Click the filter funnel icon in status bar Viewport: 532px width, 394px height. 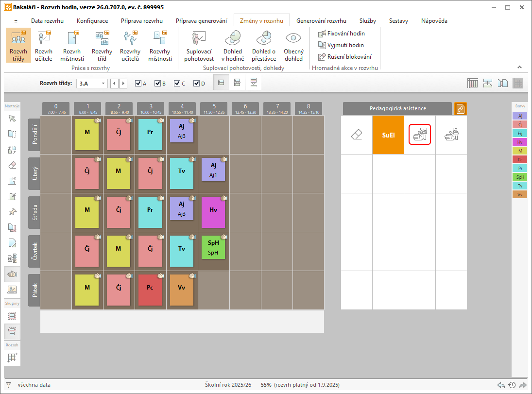coord(8,385)
